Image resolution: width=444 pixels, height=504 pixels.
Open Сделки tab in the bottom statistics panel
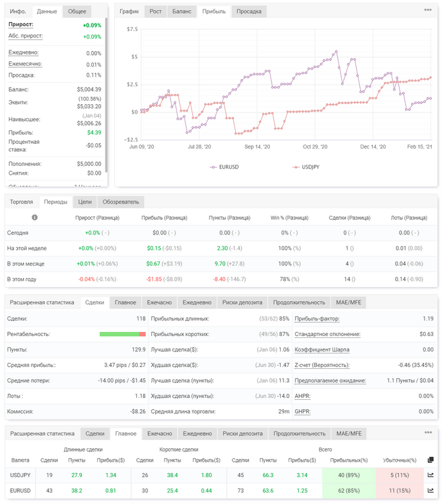coord(95,433)
